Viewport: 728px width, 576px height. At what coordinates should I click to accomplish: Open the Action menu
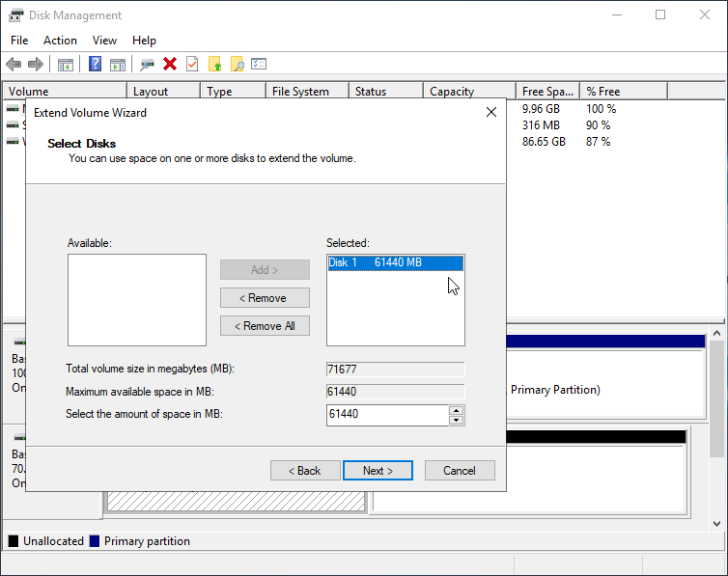tap(60, 41)
